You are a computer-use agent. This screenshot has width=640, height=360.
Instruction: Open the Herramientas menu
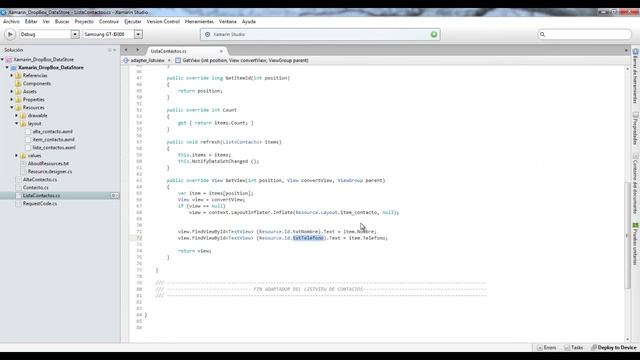[x=199, y=21]
